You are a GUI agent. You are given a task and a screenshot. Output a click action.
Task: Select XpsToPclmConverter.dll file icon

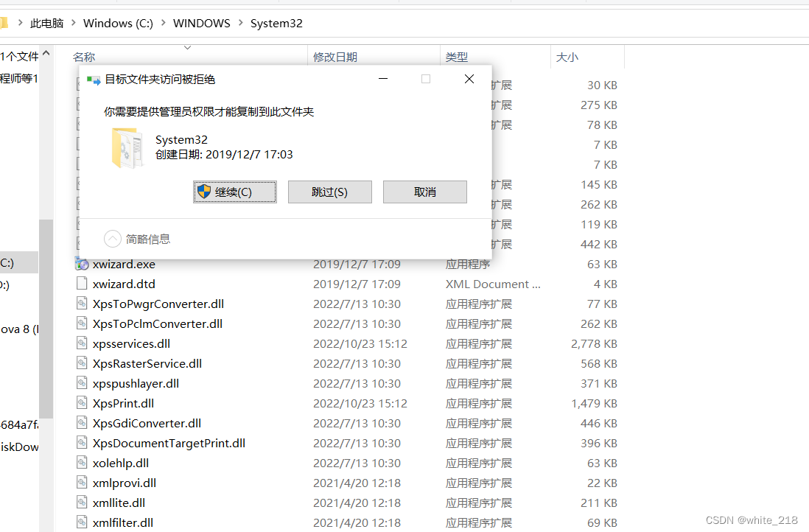coord(82,323)
